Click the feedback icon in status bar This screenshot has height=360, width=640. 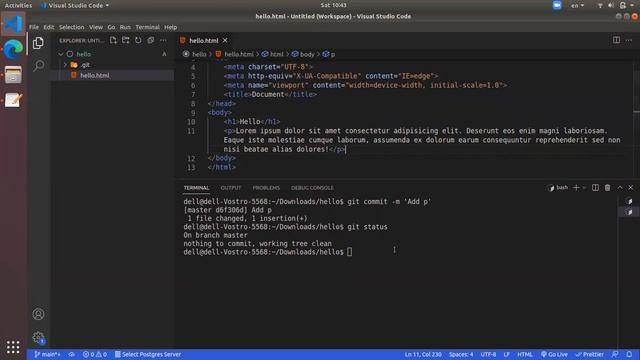pos(615,354)
